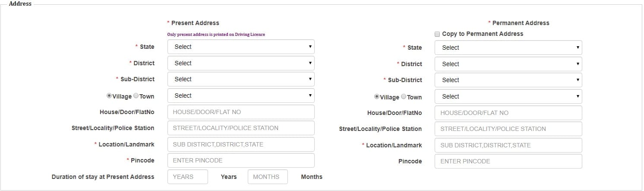Click the Present Address House/Door/Flat No field
The width and height of the screenshot is (644, 191).
tap(241, 112)
